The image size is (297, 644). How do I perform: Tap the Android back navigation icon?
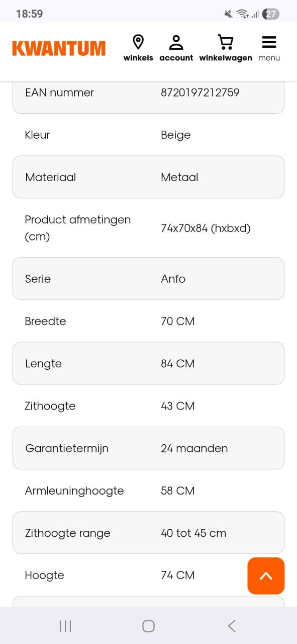pos(232,626)
